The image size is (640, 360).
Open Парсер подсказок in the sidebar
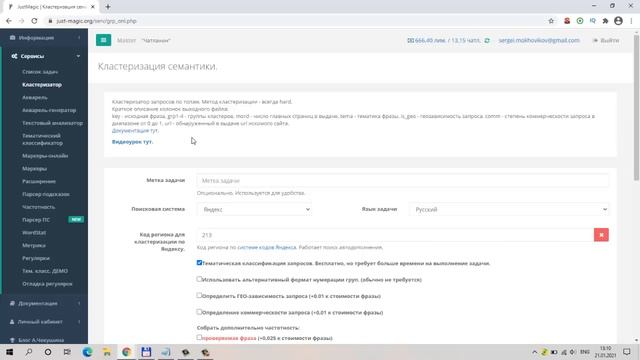tap(46, 194)
